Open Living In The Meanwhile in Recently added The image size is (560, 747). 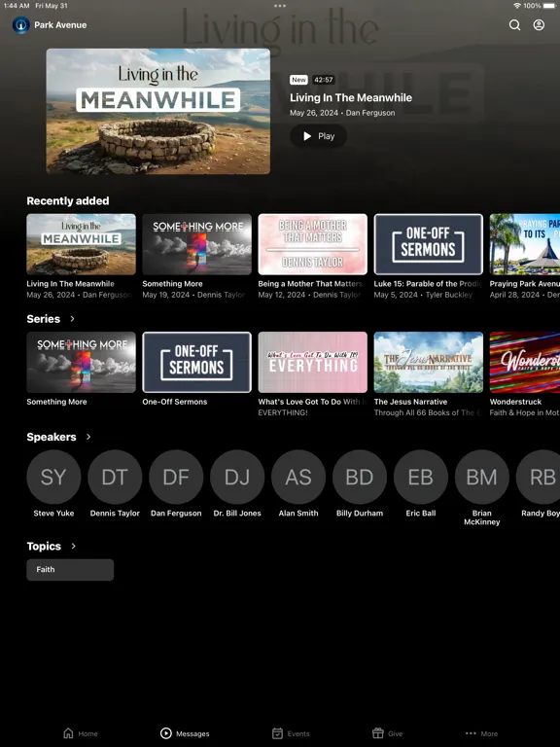(x=81, y=244)
